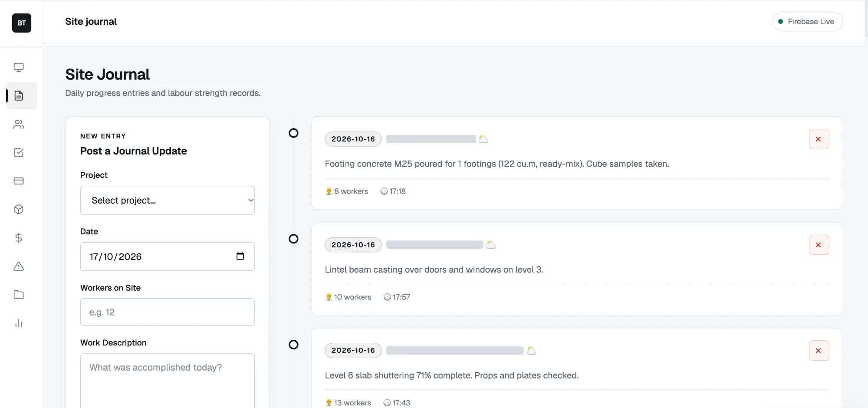Click the Firebase Live status badge
The width and height of the screenshot is (868, 408).
click(x=808, y=22)
